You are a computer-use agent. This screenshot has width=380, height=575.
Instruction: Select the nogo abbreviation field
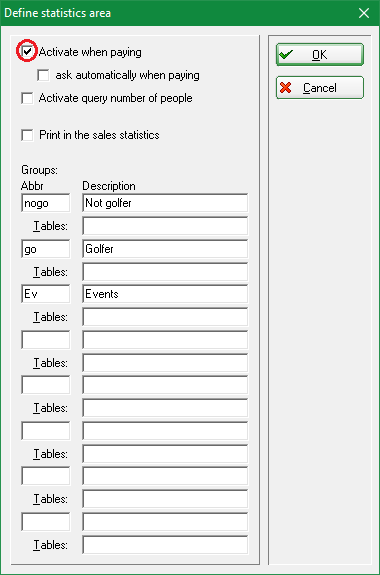pyautogui.click(x=45, y=203)
